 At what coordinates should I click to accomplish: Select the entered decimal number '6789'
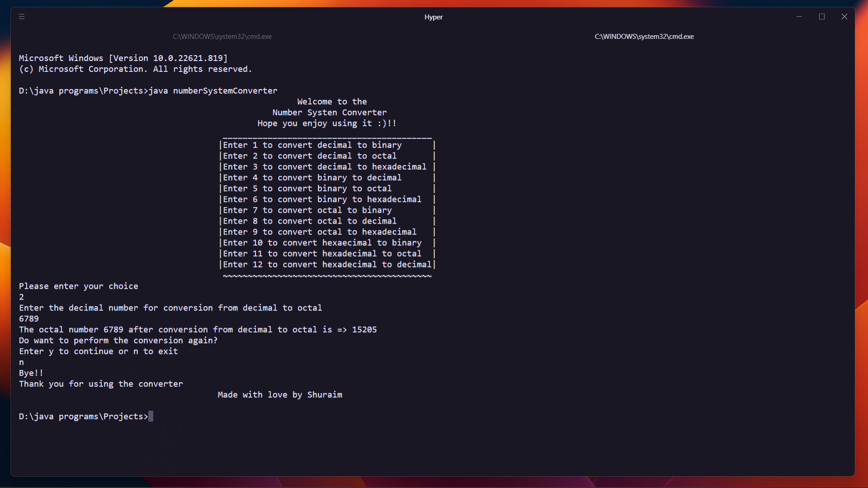pos(28,319)
